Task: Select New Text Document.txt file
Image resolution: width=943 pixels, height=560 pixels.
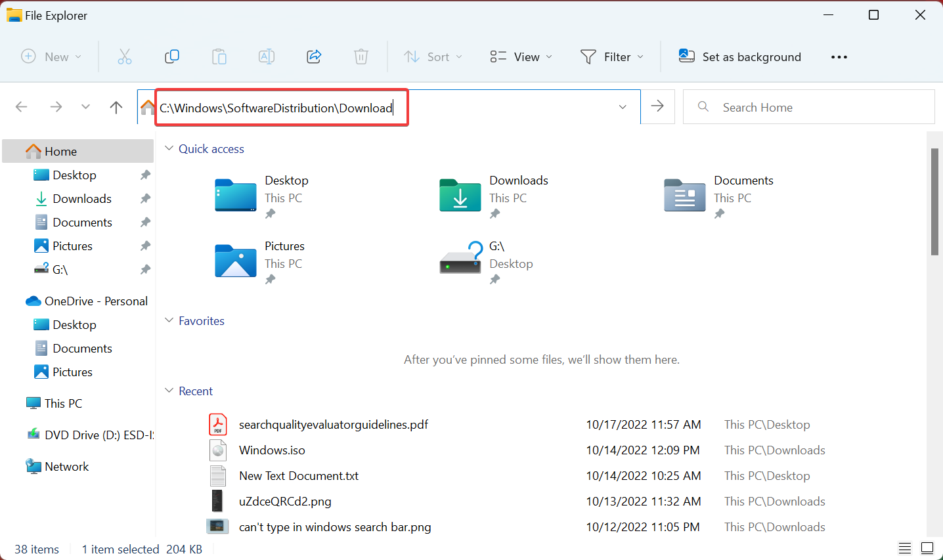Action: coord(299,476)
